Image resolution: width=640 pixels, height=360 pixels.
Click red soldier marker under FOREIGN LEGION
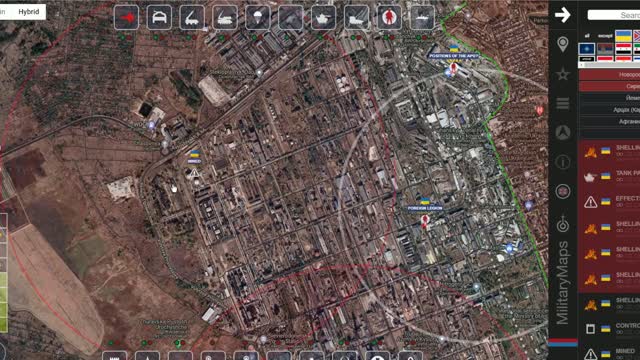click(x=424, y=221)
